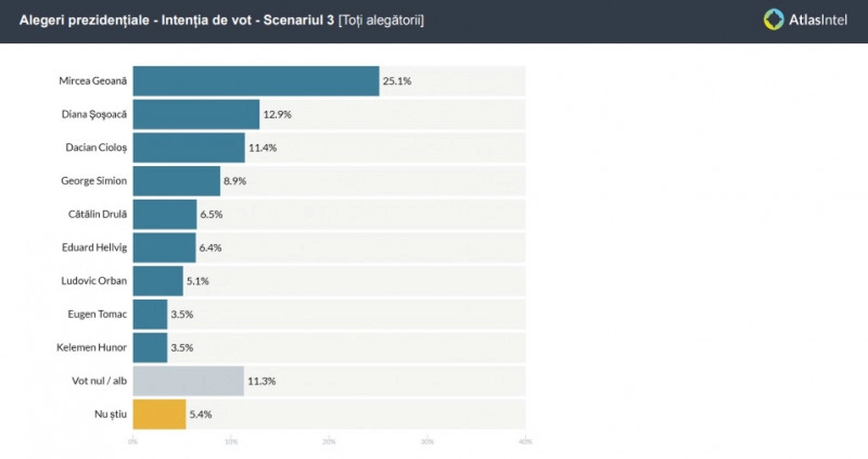Click the Diana Șoșoacă bar

[196, 115]
